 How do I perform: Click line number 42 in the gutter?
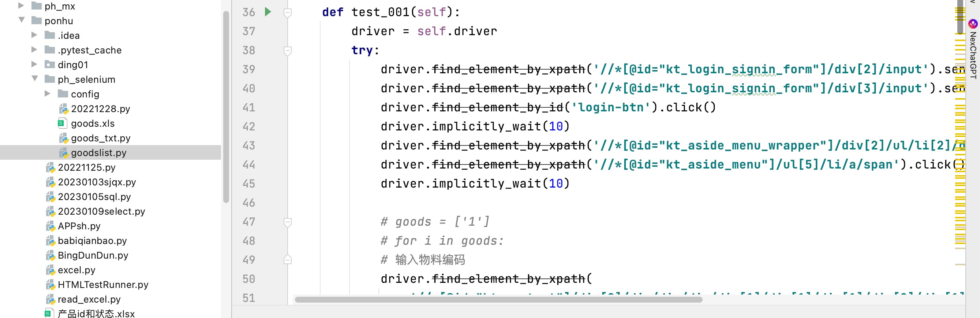click(249, 126)
